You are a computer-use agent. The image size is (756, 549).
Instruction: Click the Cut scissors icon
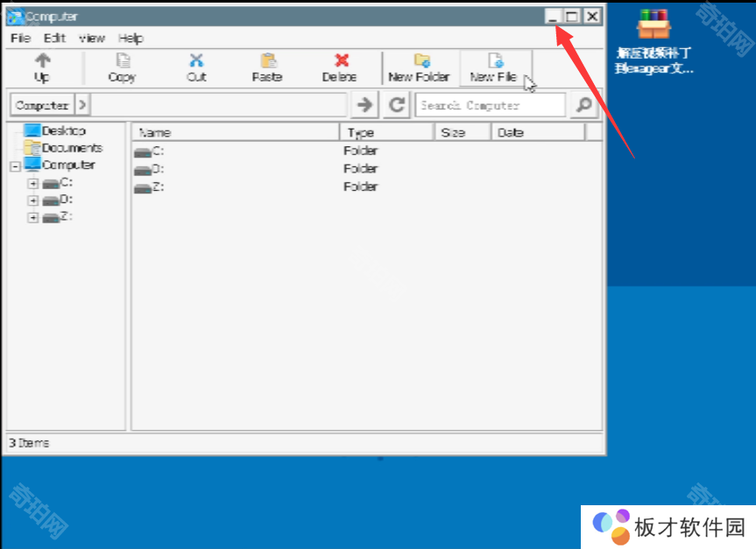196,61
